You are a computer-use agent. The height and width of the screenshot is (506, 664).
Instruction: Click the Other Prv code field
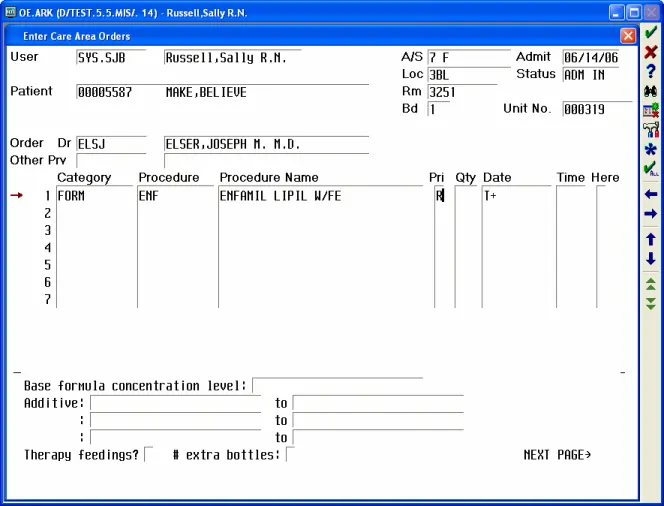pos(111,160)
